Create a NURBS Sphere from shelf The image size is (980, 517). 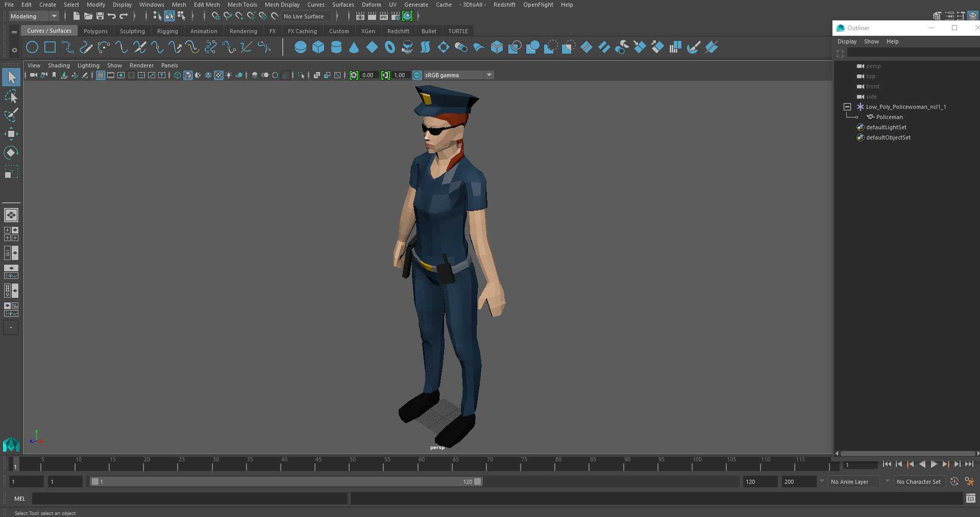tap(301, 48)
